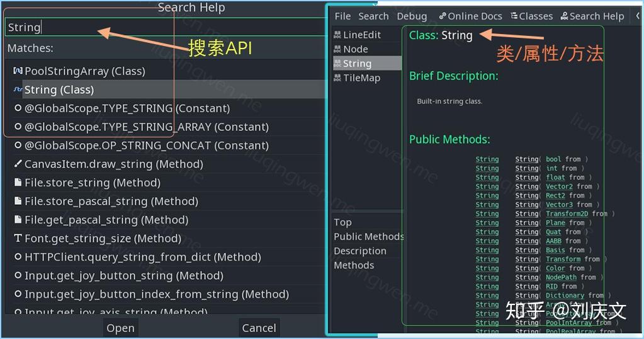Screen dimensions: 644x339
Task: Open the File menu
Action: coord(342,16)
